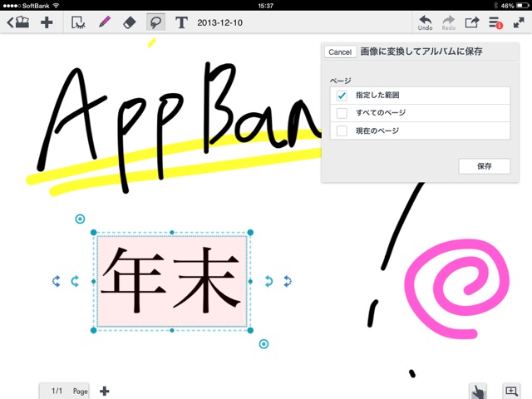This screenshot has width=532, height=399.
Task: Cancel the save to album dialog
Action: click(340, 52)
